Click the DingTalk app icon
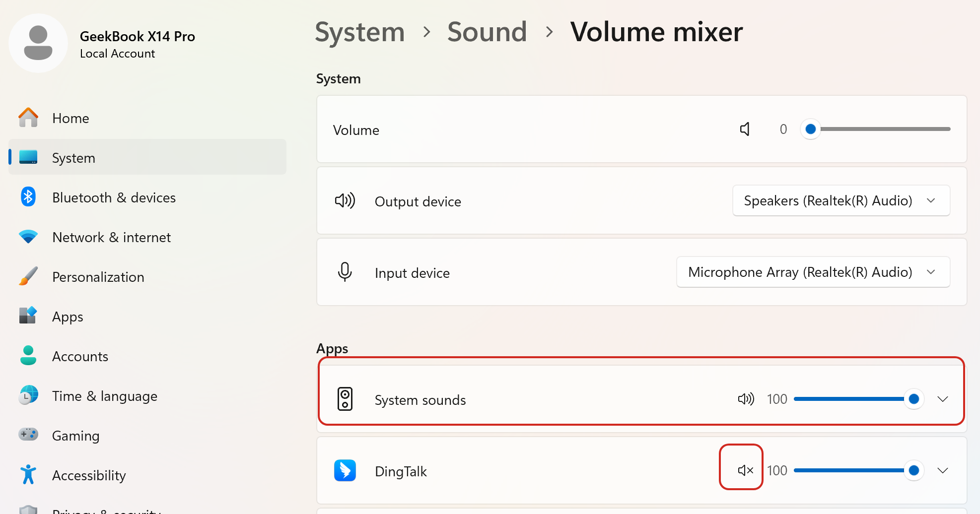 pyautogui.click(x=345, y=470)
